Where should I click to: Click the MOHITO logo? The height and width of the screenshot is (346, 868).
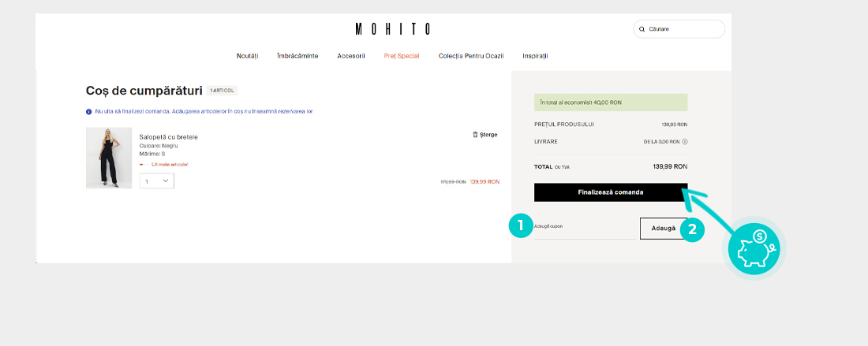pos(393,29)
